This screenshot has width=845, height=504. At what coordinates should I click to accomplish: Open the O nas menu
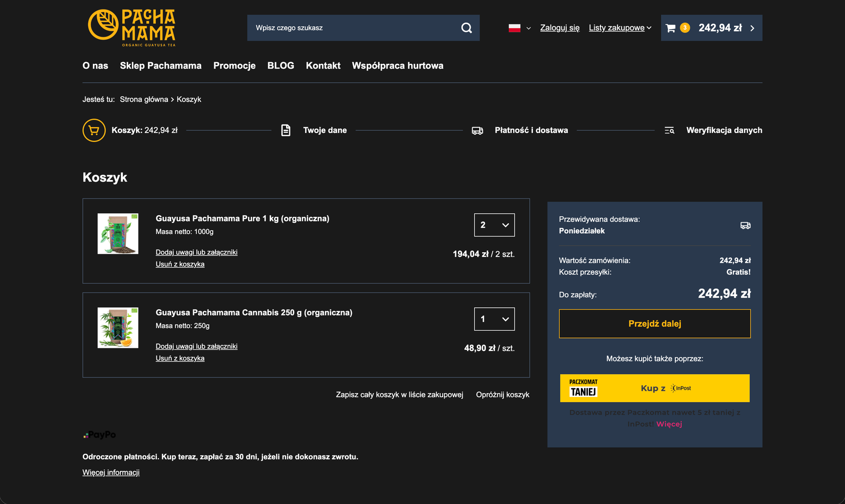(95, 65)
